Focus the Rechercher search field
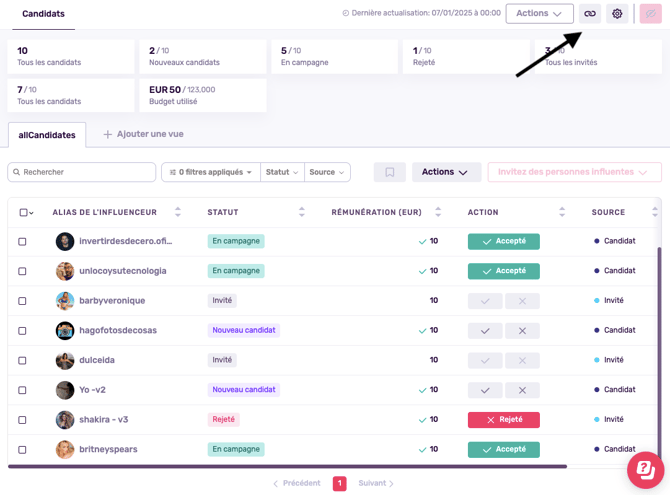Image resolution: width=670 pixels, height=495 pixels. point(82,172)
